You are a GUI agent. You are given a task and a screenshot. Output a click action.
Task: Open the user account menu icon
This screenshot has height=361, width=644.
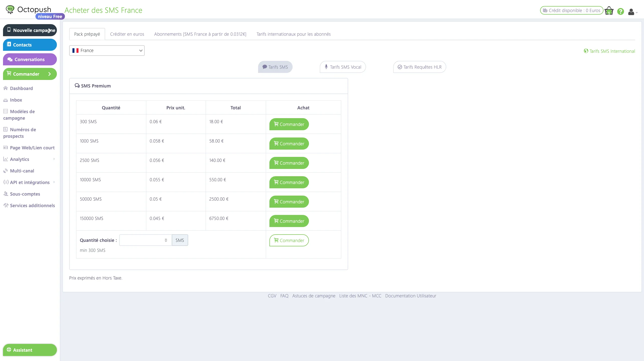tap(631, 12)
